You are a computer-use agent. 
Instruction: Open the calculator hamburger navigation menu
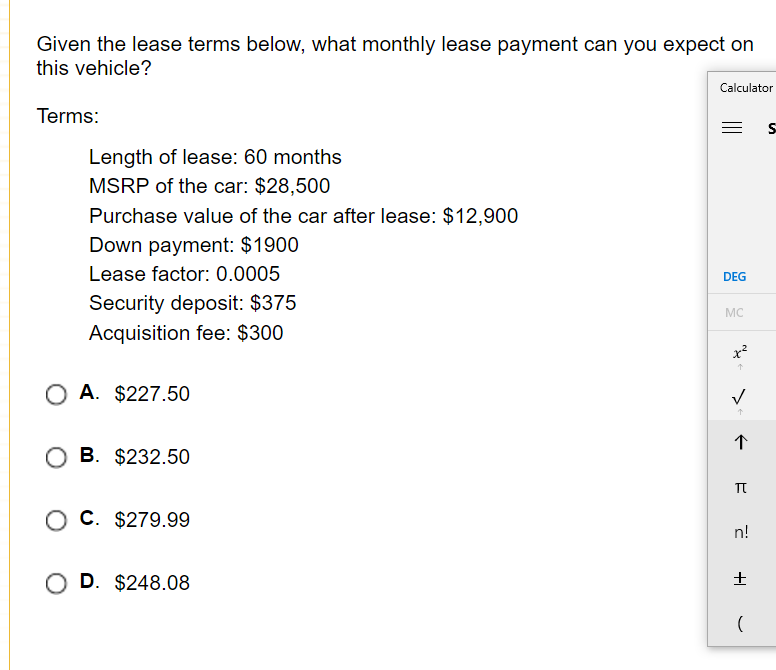pos(734,128)
